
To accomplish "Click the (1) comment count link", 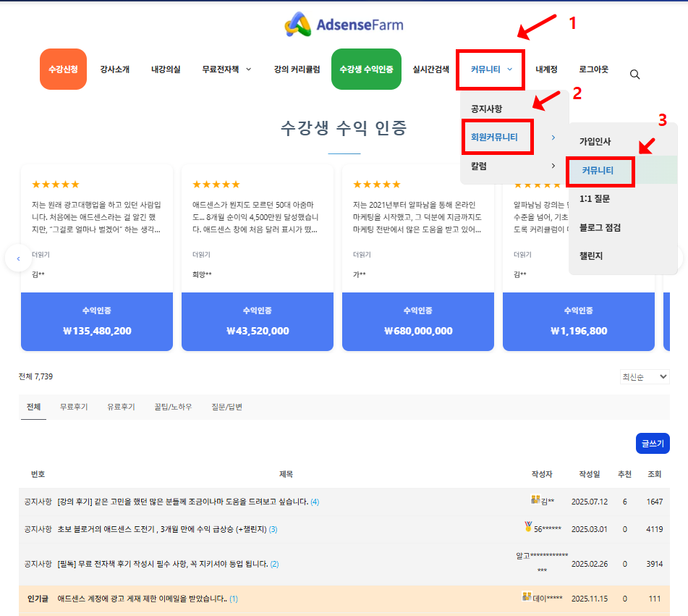I will pos(234,599).
